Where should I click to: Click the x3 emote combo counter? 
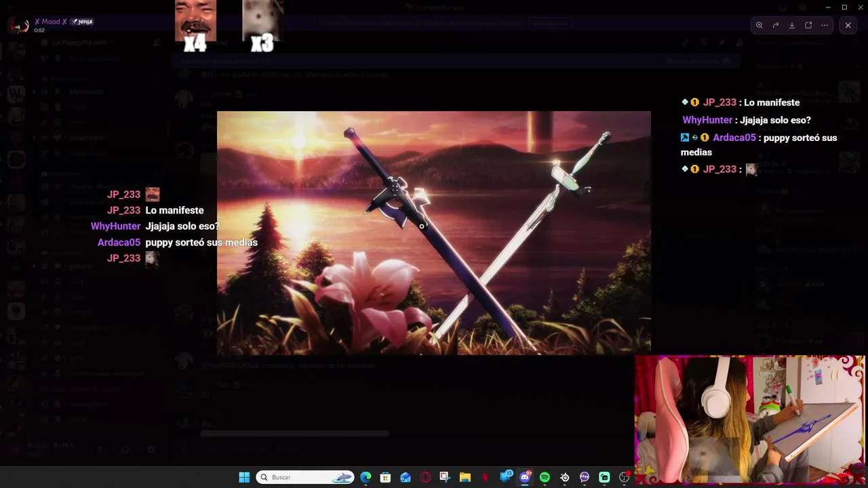point(262,43)
